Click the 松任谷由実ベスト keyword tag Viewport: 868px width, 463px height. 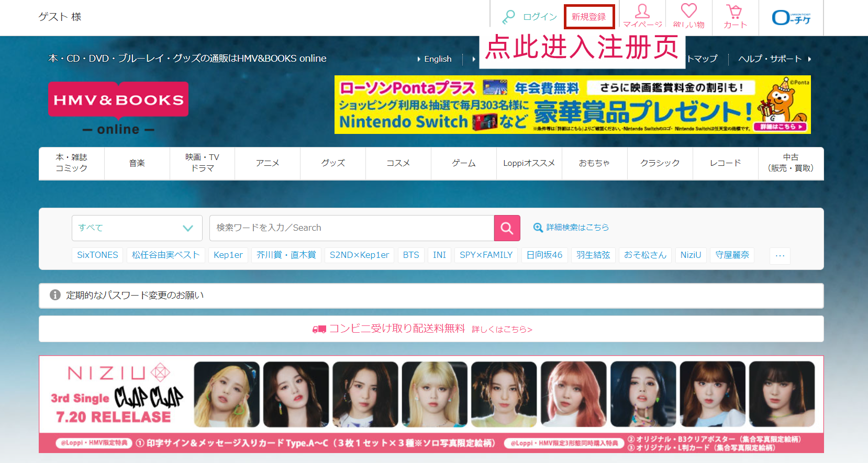165,255
